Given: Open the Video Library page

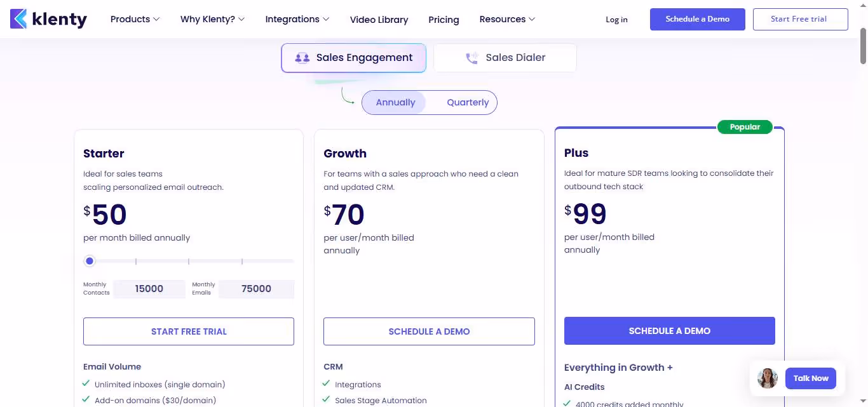Looking at the screenshot, I should (x=379, y=20).
